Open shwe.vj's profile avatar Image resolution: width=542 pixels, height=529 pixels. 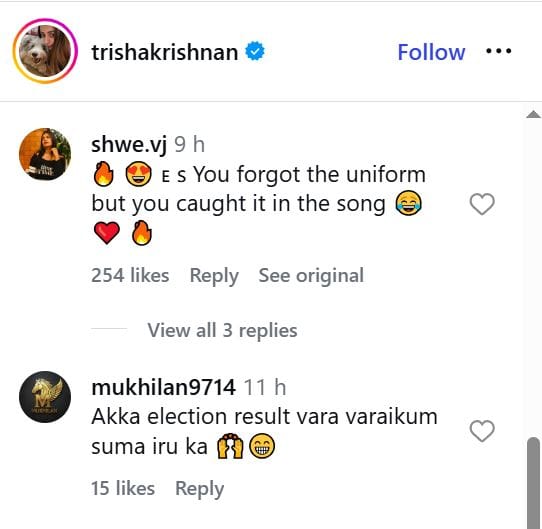tap(45, 154)
